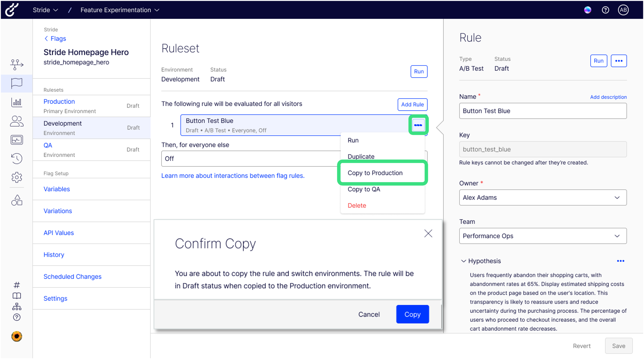Open Variations in Flag Setup
This screenshot has height=359, width=644.
pyautogui.click(x=57, y=211)
